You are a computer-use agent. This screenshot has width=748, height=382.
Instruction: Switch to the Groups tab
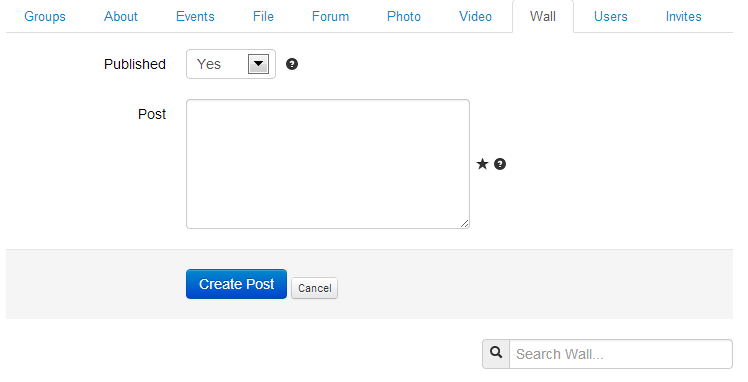click(45, 17)
